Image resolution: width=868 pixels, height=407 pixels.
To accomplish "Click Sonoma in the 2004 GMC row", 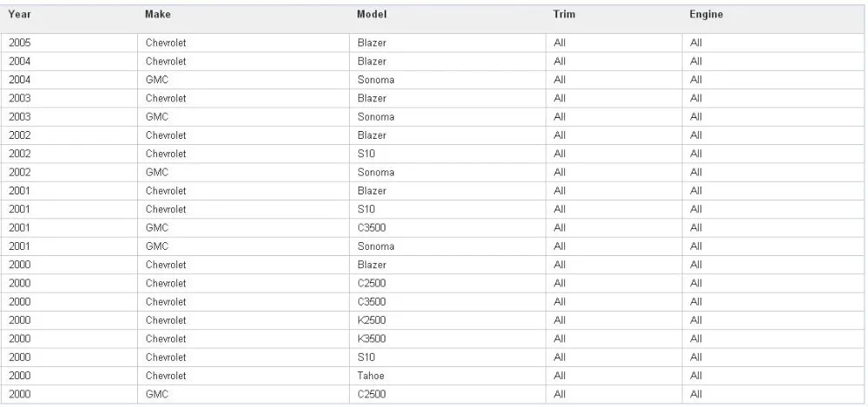I will [x=375, y=80].
